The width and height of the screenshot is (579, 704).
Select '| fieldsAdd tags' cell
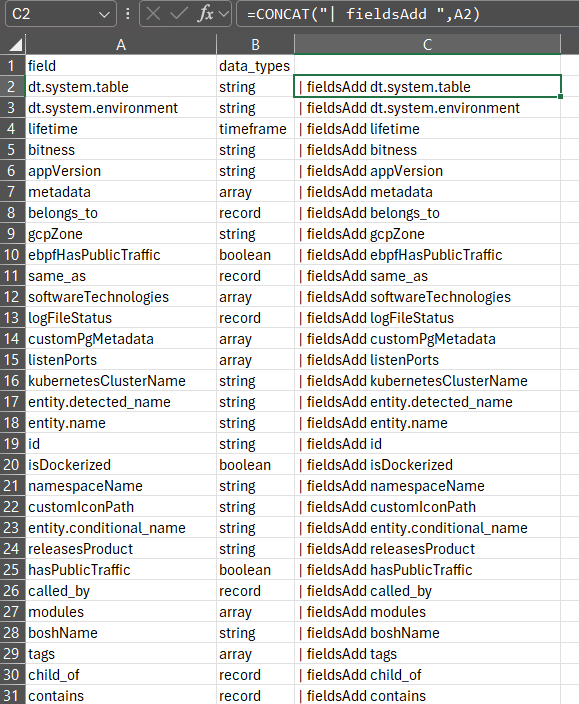pos(427,654)
